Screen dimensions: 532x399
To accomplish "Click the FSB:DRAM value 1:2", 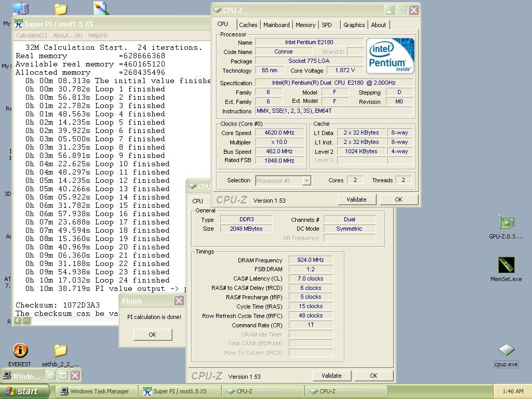I will 311,269.
